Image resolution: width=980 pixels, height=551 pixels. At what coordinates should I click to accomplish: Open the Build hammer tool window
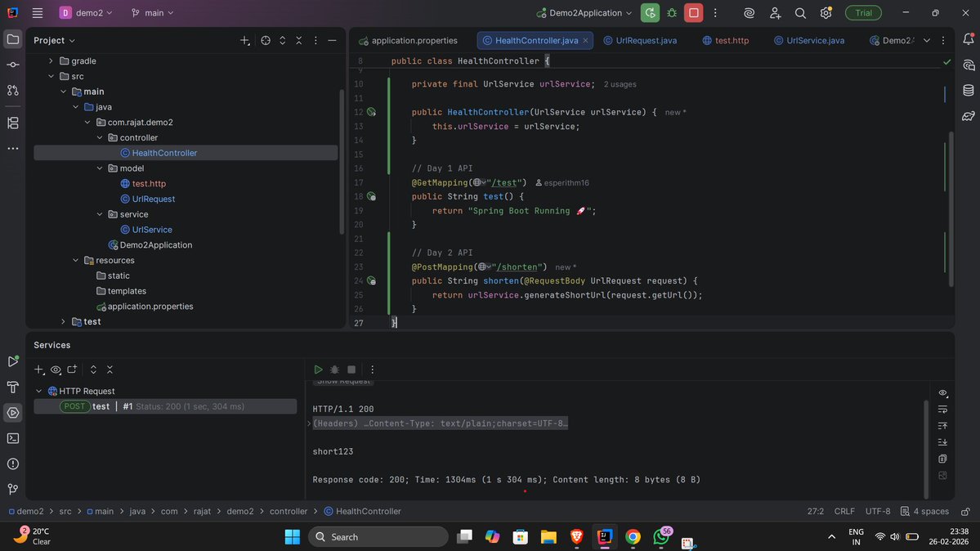pyautogui.click(x=12, y=387)
